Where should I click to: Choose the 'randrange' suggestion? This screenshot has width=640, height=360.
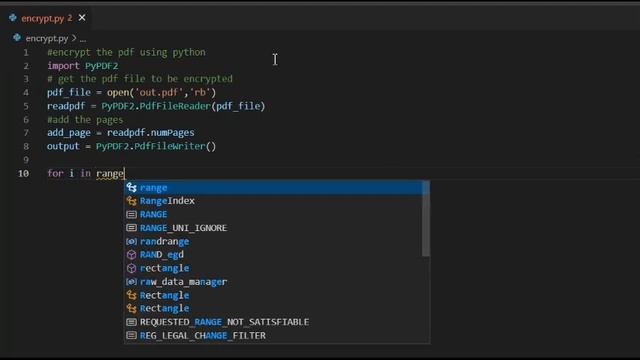(274, 241)
